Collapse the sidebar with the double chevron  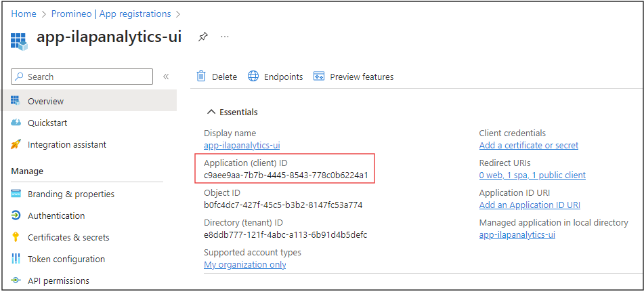pos(166,77)
